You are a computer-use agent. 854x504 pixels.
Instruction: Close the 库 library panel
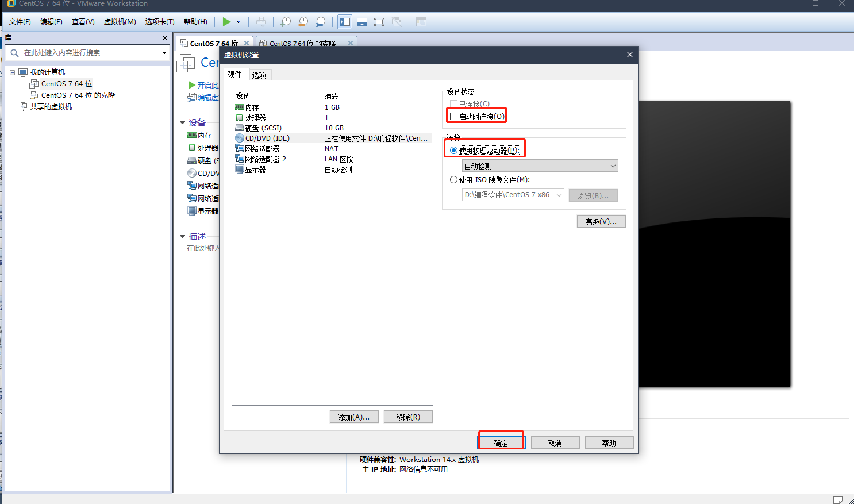tap(165, 39)
